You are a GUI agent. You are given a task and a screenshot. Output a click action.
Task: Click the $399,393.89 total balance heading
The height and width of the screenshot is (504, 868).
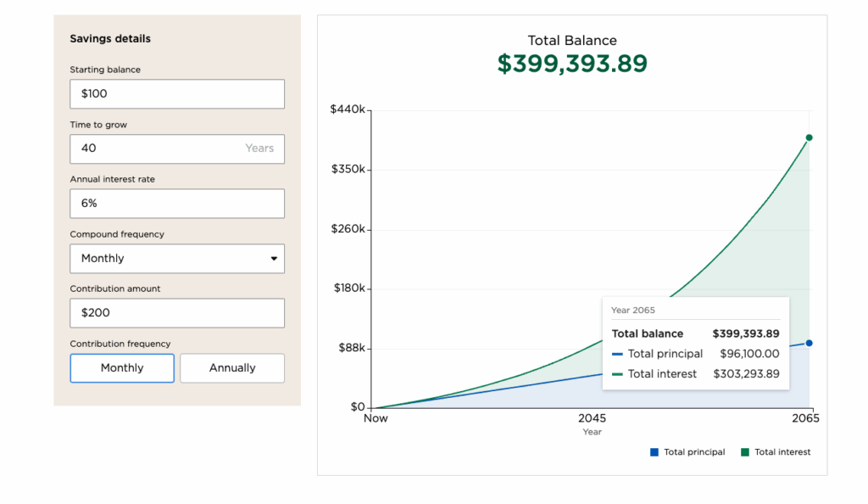click(572, 64)
